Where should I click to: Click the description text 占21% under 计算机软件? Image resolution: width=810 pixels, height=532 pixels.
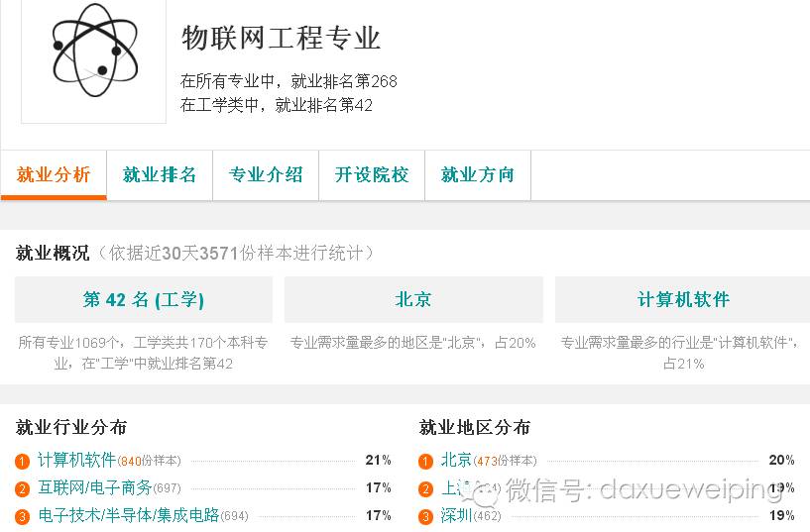point(683,364)
